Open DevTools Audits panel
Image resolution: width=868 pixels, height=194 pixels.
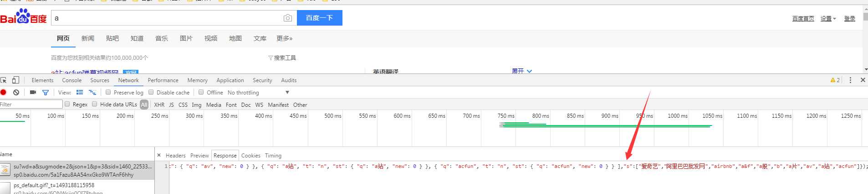point(289,80)
